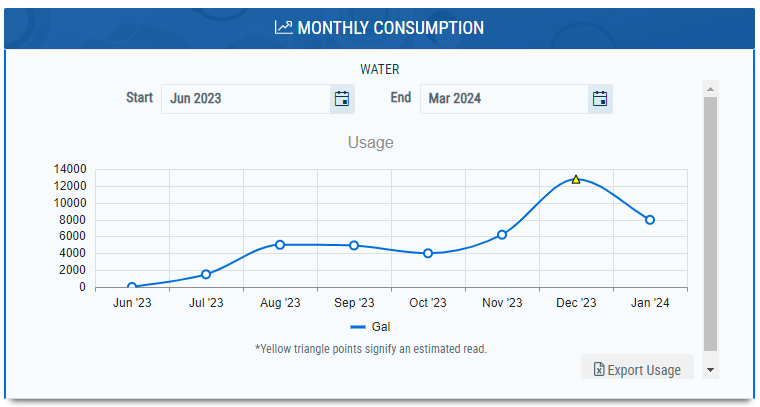Toggle the Gal series in legend

coord(370,327)
